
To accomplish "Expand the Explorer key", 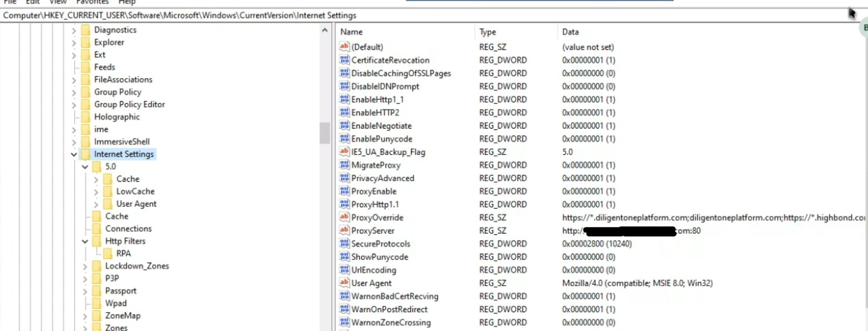I will coord(74,43).
